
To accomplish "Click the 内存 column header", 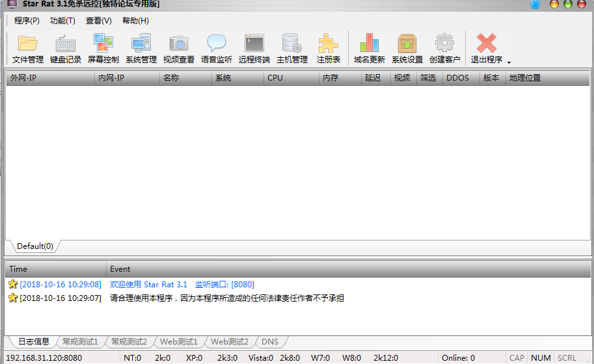I will [340, 78].
